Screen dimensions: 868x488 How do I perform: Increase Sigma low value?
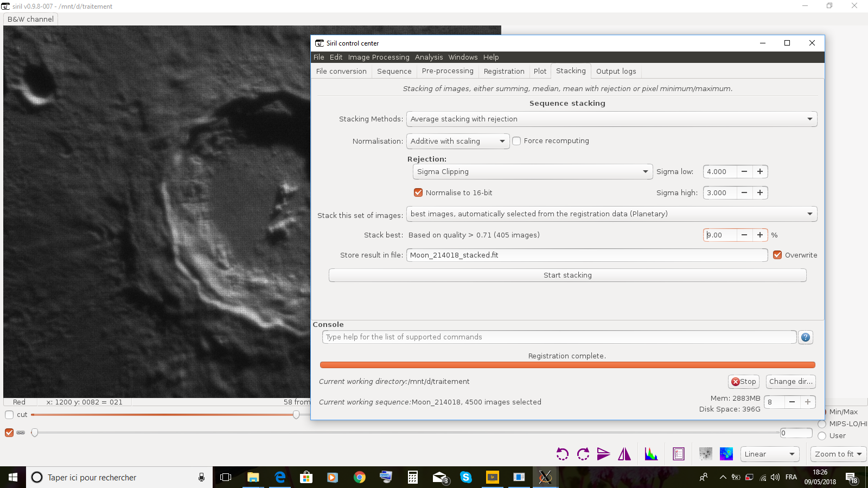coord(760,172)
